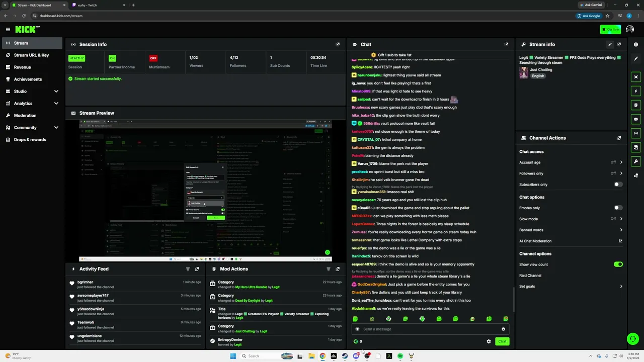Click the Send a message field

[431, 329]
